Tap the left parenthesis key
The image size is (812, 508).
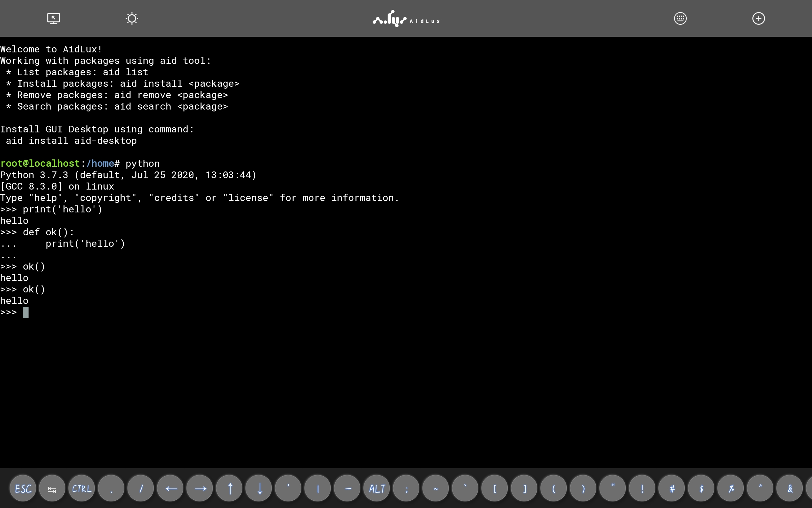coord(553,488)
